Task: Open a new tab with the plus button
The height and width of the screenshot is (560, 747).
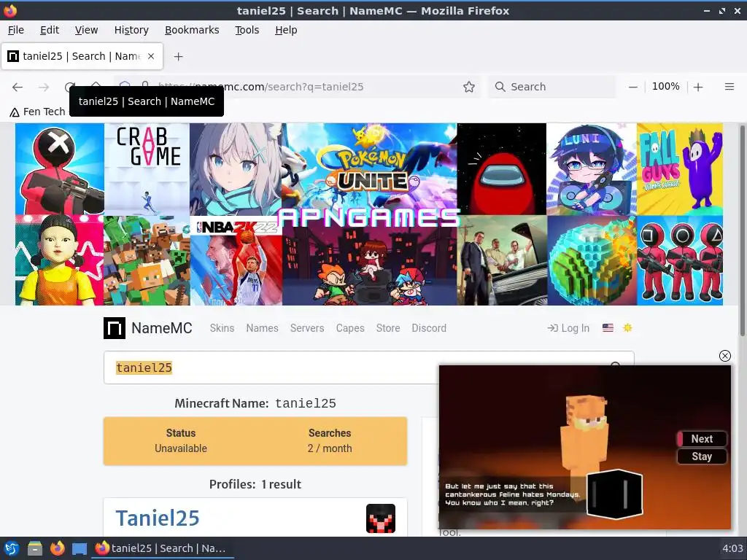Action: coord(178,56)
